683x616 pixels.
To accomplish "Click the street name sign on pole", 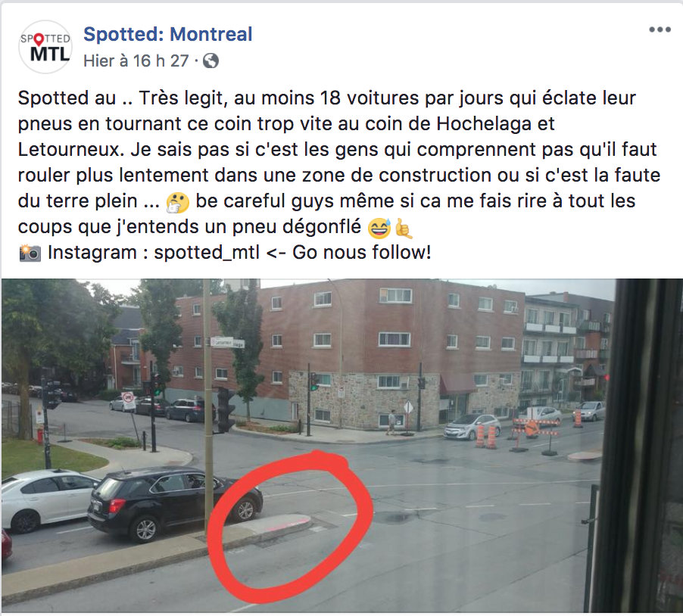I will [228, 343].
